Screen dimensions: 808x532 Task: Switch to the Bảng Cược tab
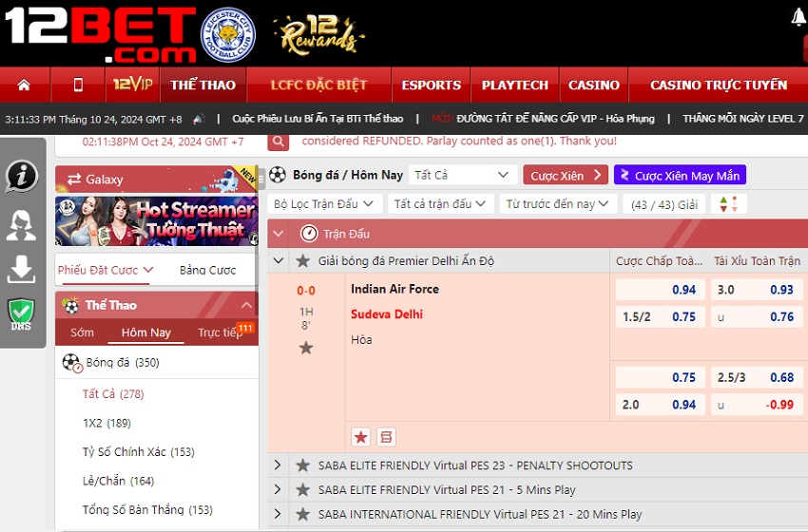[x=207, y=270]
